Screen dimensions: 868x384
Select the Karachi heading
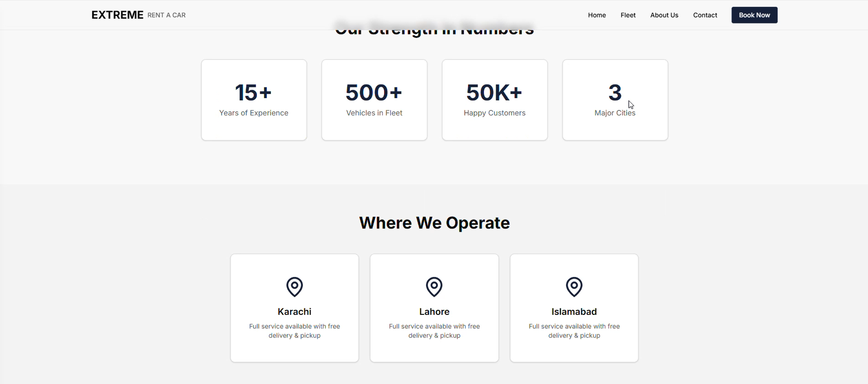[294, 312]
